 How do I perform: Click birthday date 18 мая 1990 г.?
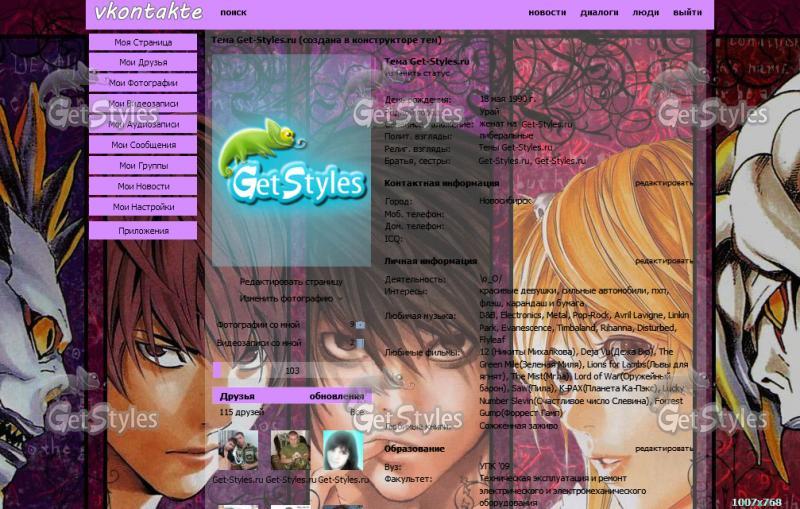[507, 99]
